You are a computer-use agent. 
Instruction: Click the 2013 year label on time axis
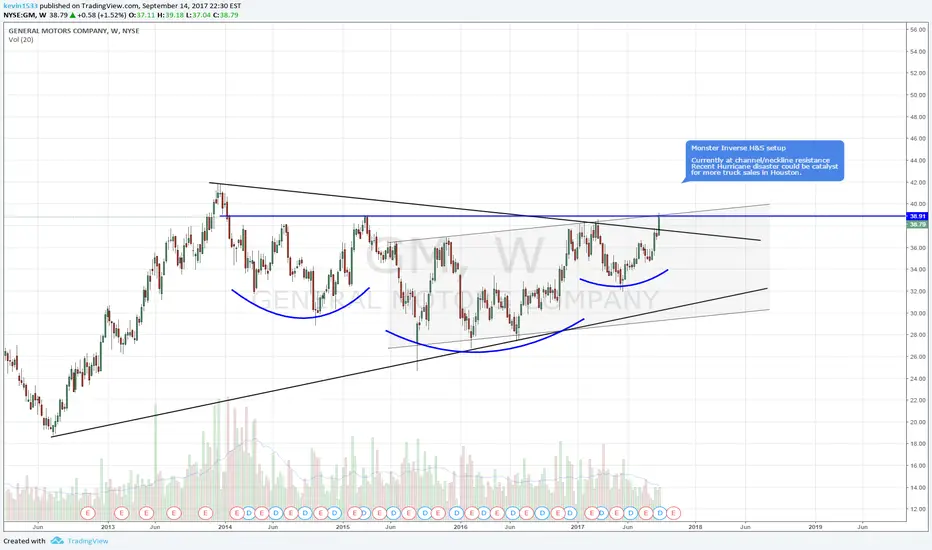pyautogui.click(x=108, y=527)
